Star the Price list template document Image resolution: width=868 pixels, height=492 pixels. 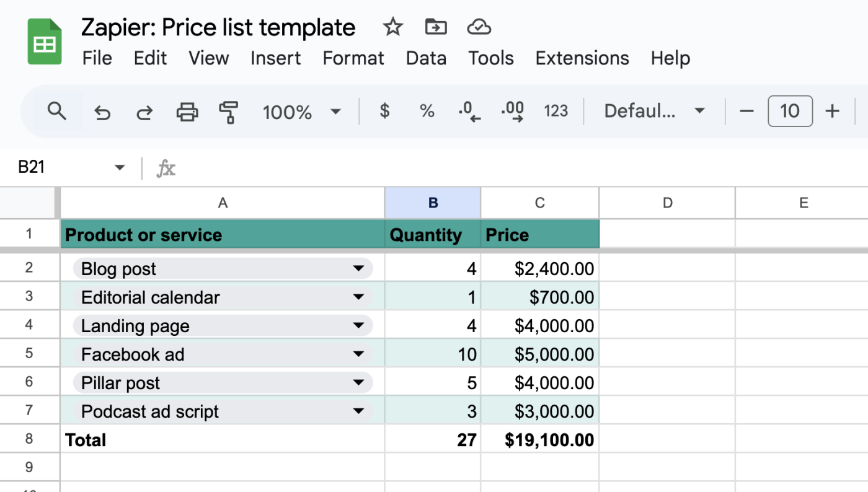pyautogui.click(x=392, y=27)
